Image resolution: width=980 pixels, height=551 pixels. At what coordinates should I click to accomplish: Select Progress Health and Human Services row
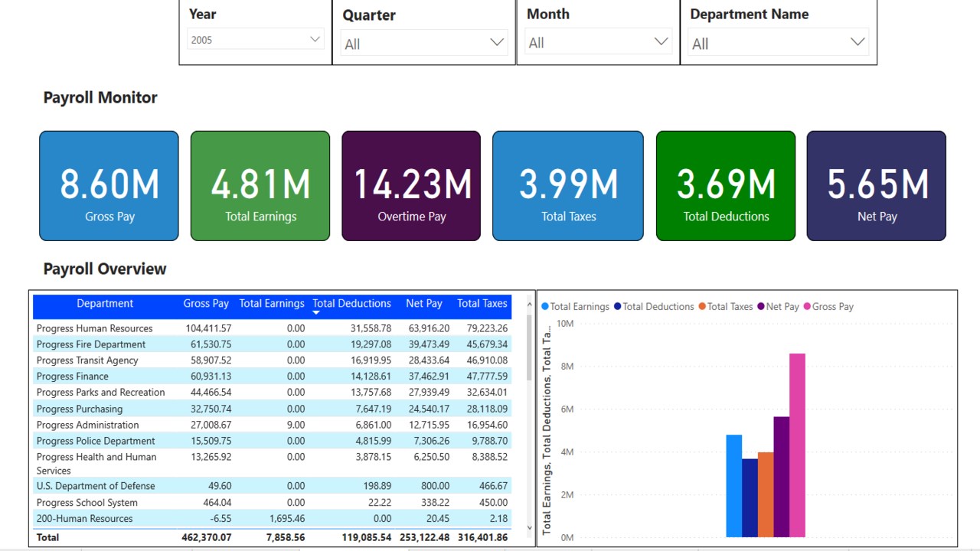(272, 464)
